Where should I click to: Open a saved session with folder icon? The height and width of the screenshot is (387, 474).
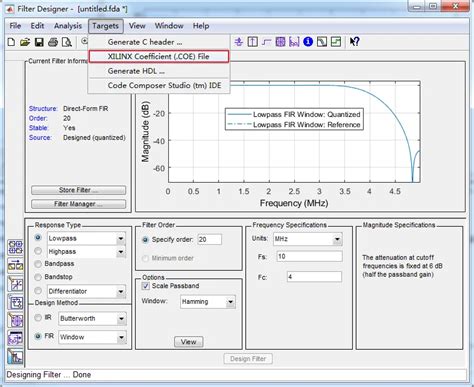pos(25,42)
